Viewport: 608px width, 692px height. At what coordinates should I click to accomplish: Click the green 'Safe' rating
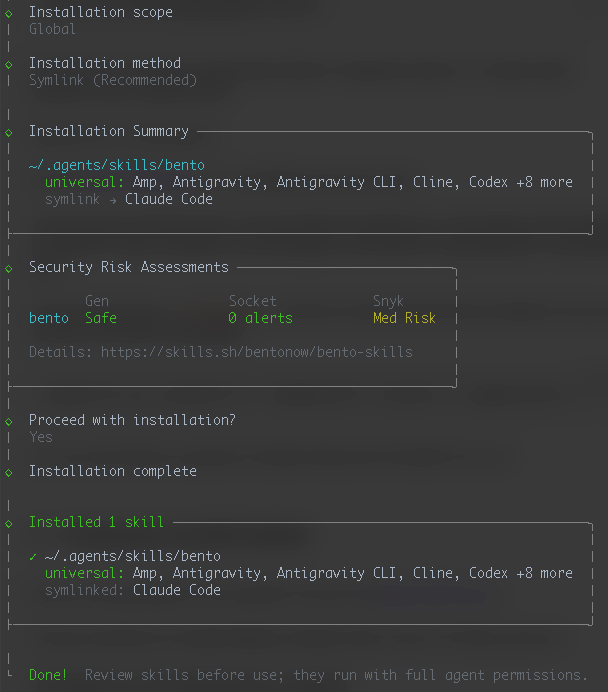101,318
